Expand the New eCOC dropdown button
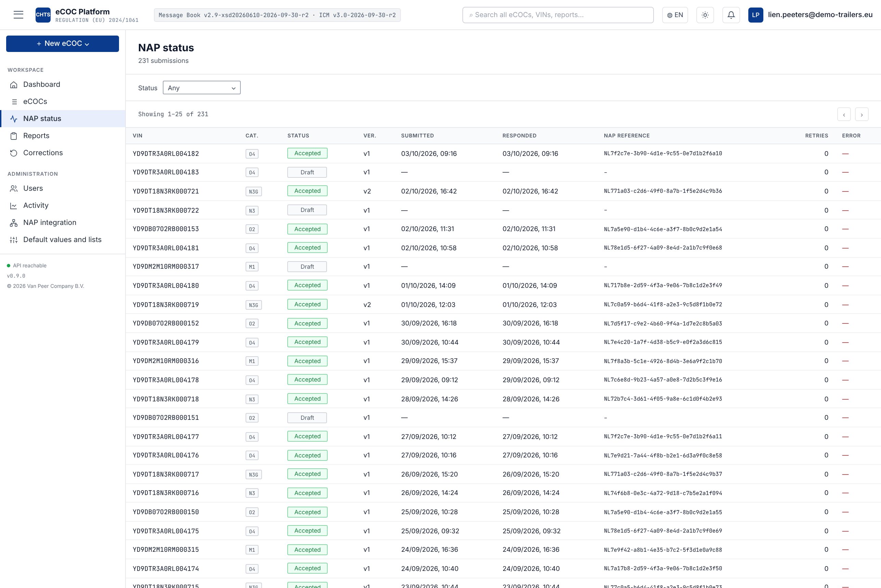 (63, 43)
